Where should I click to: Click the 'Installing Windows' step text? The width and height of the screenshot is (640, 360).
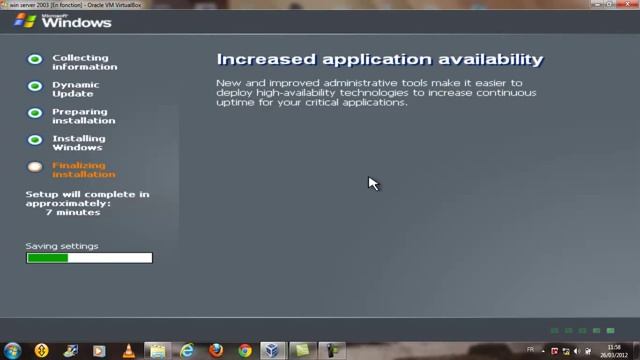click(x=79, y=143)
